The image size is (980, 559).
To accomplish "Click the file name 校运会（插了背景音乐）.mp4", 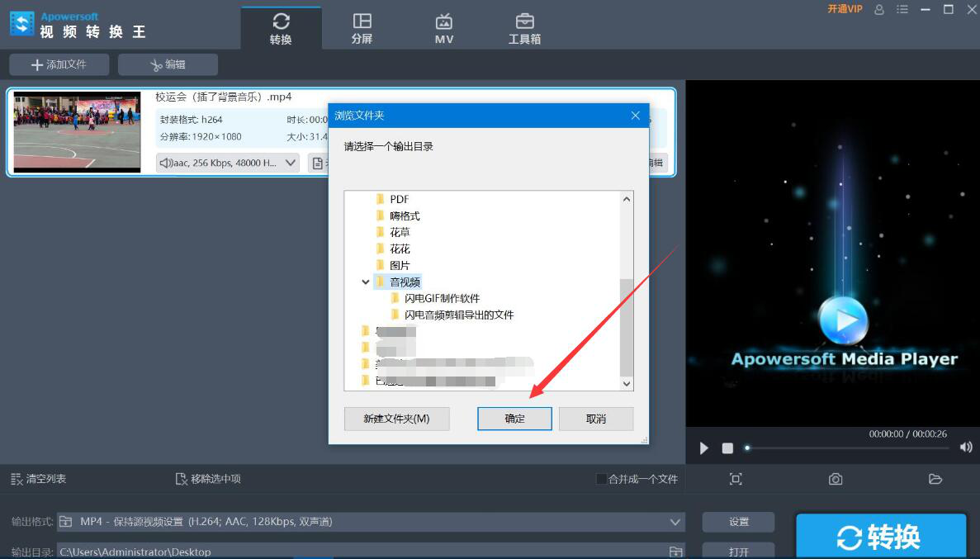I will pos(223,97).
